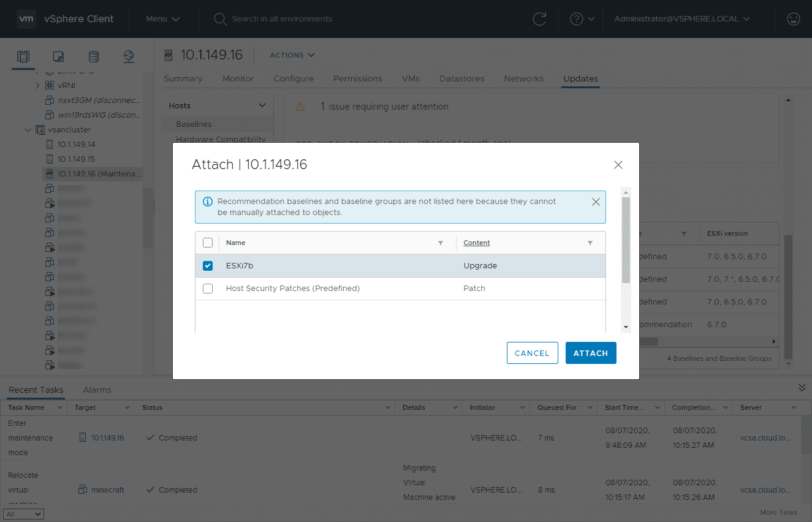This screenshot has width=812, height=522.
Task: Open the task filter dropdown showing All
Action: click(x=23, y=513)
